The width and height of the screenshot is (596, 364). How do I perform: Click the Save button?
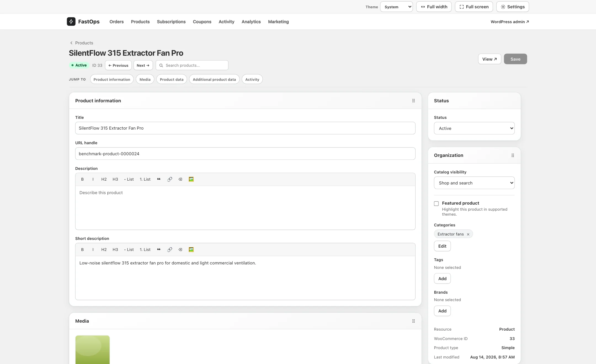515,59
